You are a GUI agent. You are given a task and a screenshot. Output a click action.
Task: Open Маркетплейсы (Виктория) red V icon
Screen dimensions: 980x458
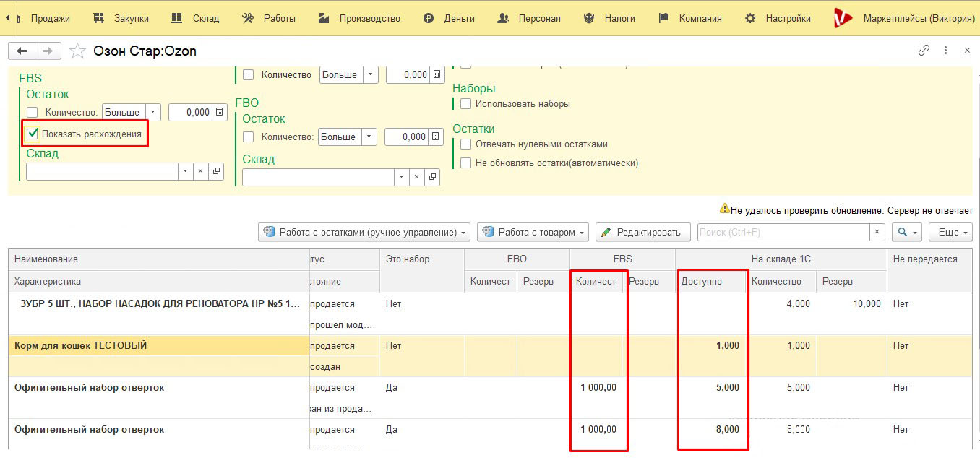pos(843,18)
